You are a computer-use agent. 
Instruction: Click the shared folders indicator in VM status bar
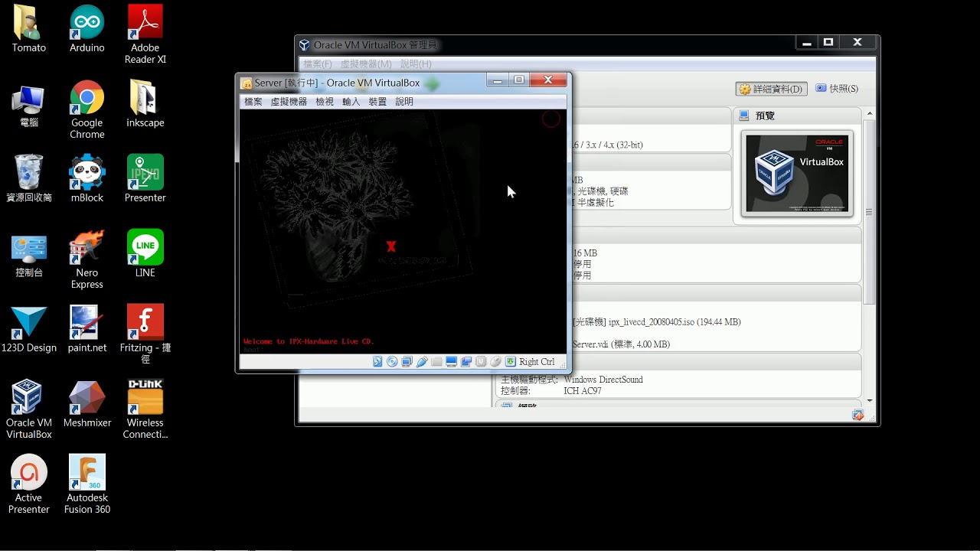click(x=436, y=361)
